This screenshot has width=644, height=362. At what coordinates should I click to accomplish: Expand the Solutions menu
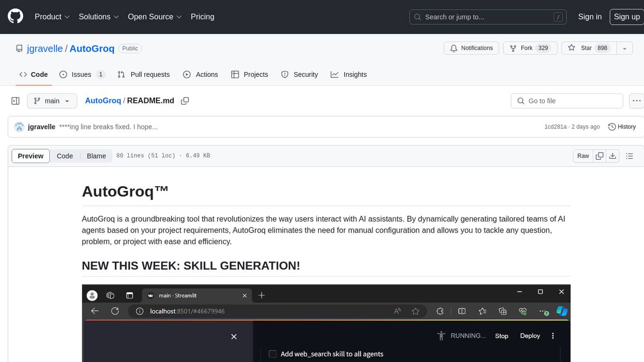(x=99, y=17)
